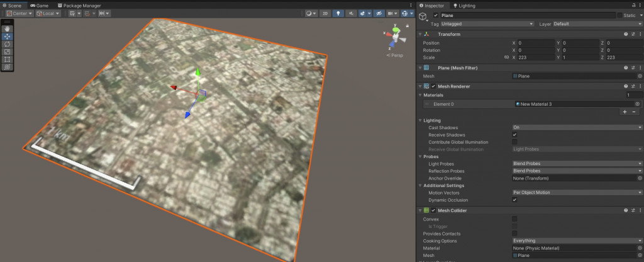644x262 pixels.
Task: Open Mesh Renderer three-dot menu
Action: pos(640,86)
